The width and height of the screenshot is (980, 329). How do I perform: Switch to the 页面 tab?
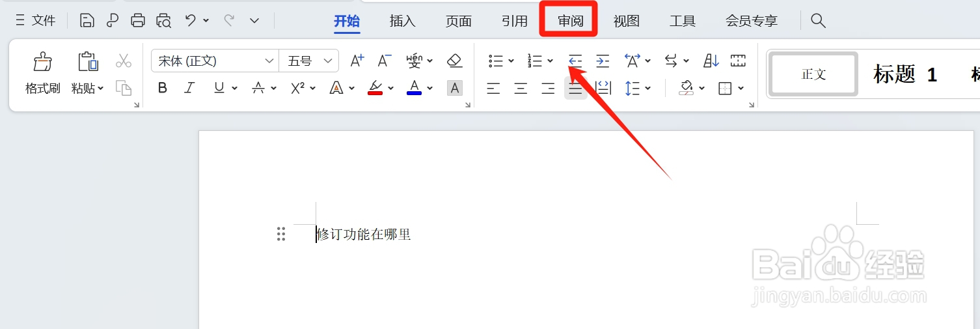[x=458, y=21]
